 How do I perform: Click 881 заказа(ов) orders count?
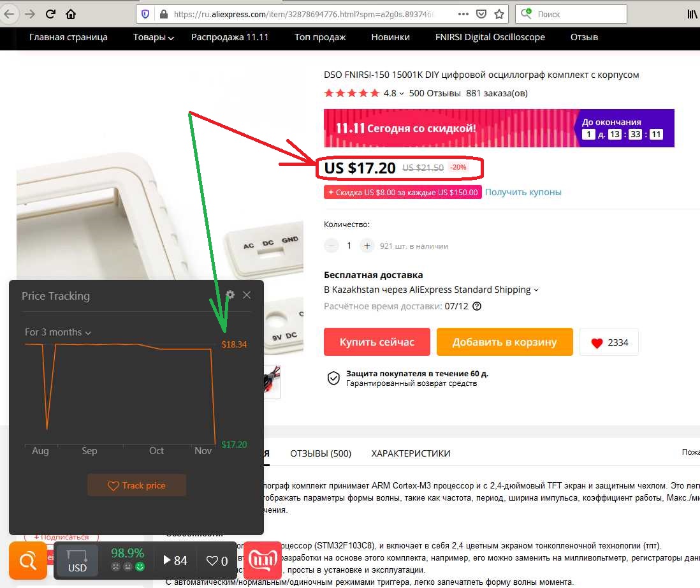click(x=497, y=93)
